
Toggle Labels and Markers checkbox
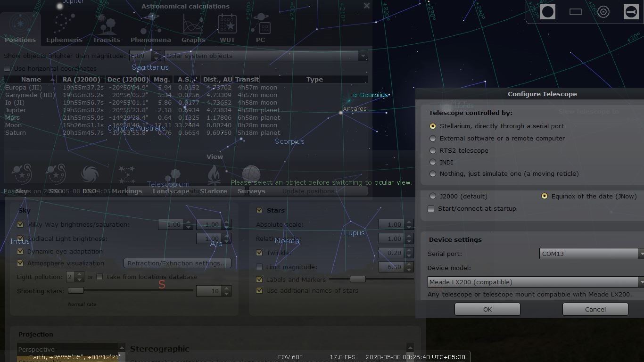coord(259,280)
